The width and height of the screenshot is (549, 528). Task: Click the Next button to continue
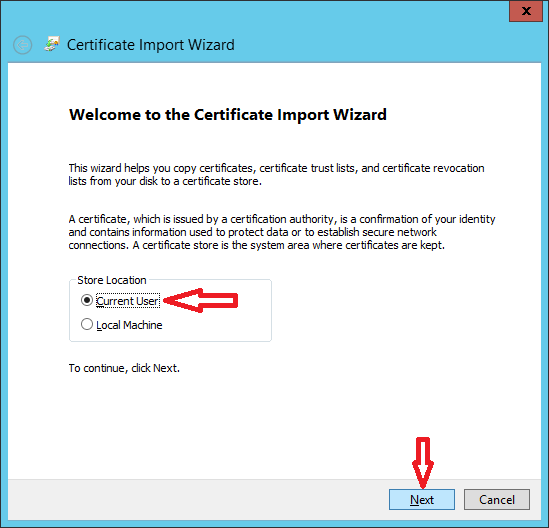coord(422,500)
